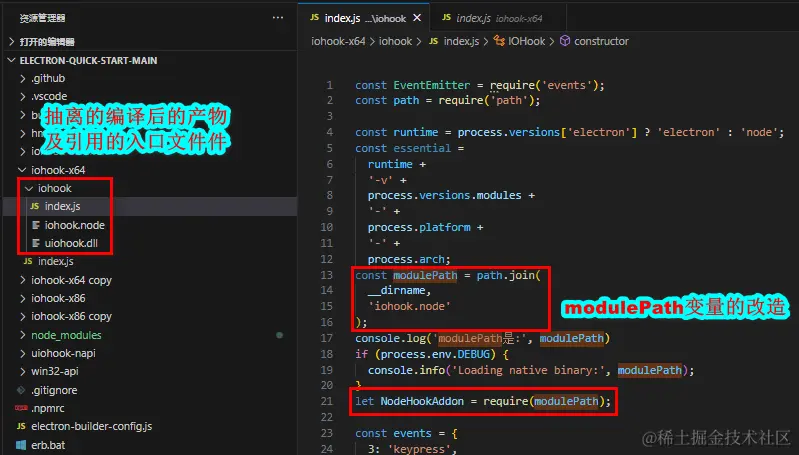Click the npm icon beside .npmrc
The height and width of the screenshot is (455, 799).
tap(21, 408)
